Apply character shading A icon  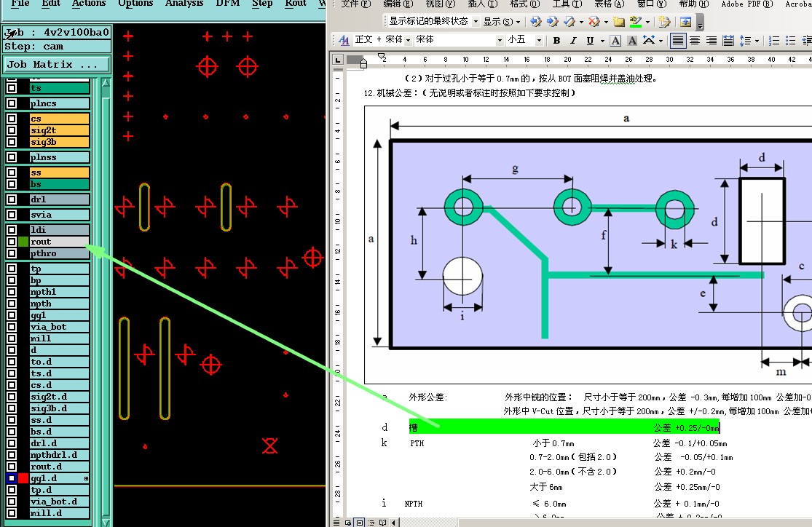click(x=632, y=40)
